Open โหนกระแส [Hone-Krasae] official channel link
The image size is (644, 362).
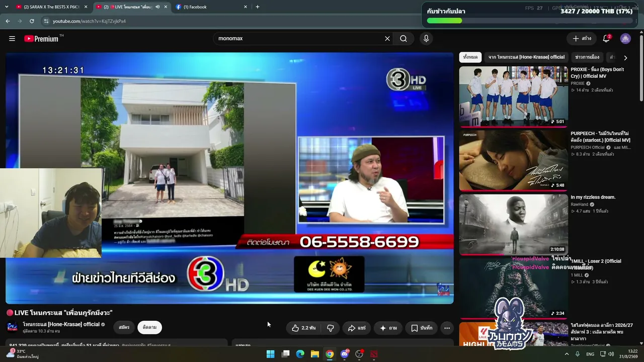(x=61, y=324)
